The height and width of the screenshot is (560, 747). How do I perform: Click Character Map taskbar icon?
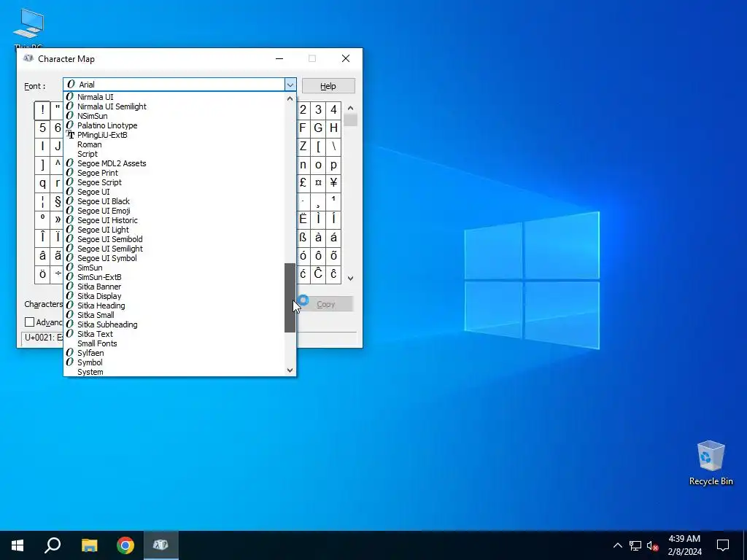tap(160, 545)
